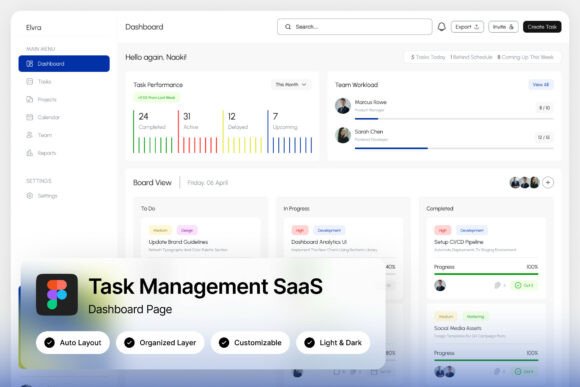Screen dimensions: 580x387
Task: Open the Update Brand Guidelines card
Action: pos(201,238)
